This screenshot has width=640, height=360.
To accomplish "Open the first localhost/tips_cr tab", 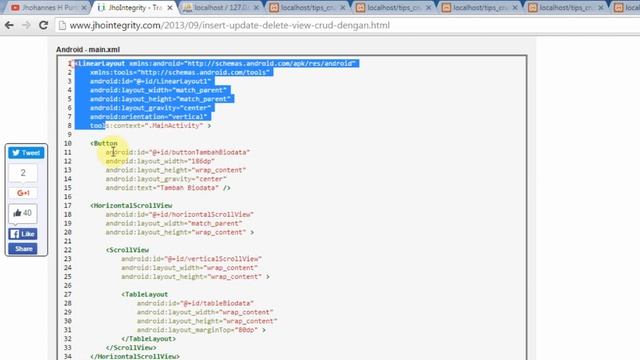I will [307, 7].
